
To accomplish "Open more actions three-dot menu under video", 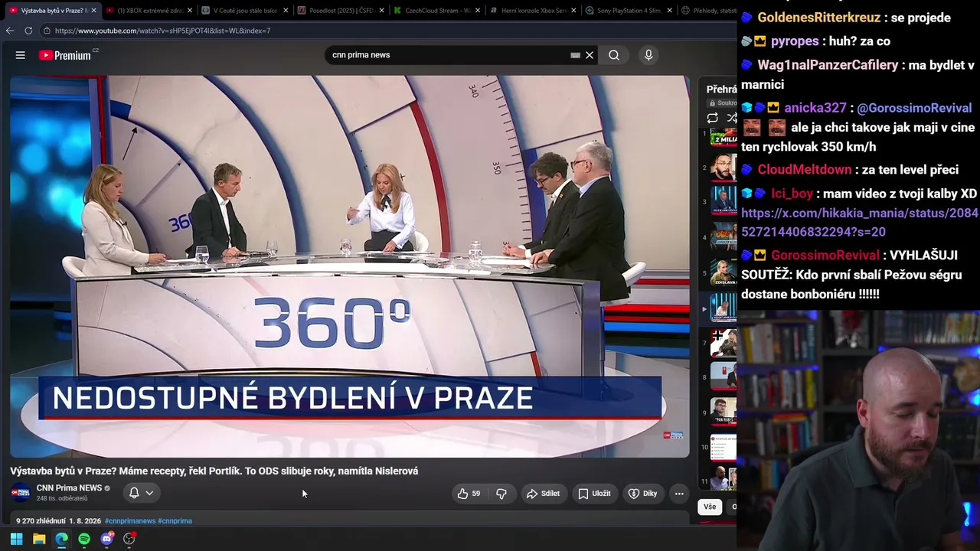I will click(679, 494).
